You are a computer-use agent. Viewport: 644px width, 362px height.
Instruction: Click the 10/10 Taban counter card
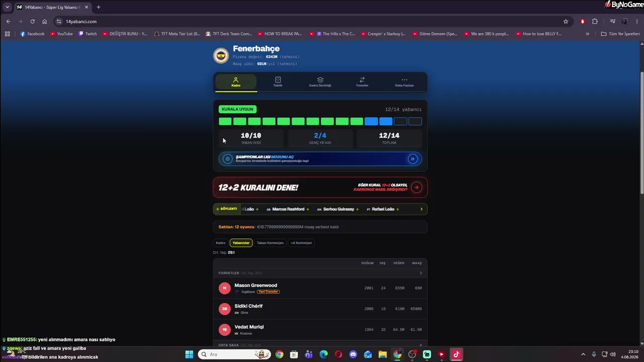pyautogui.click(x=251, y=138)
